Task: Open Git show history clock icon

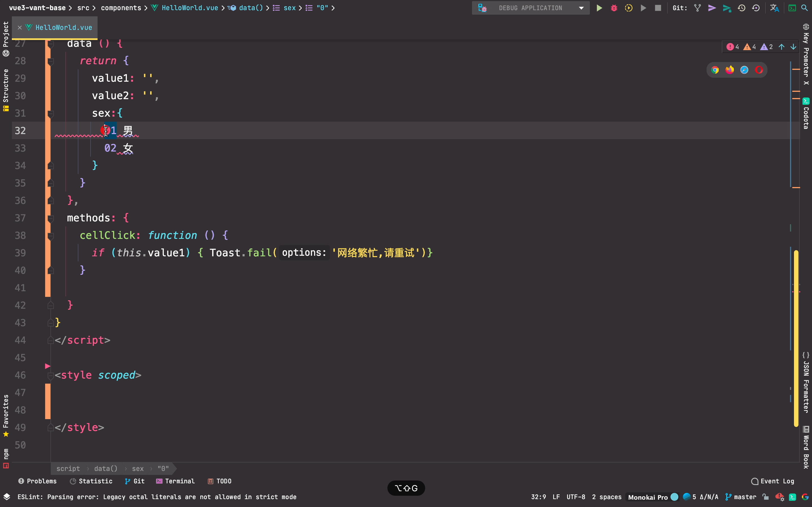Action: (x=741, y=8)
